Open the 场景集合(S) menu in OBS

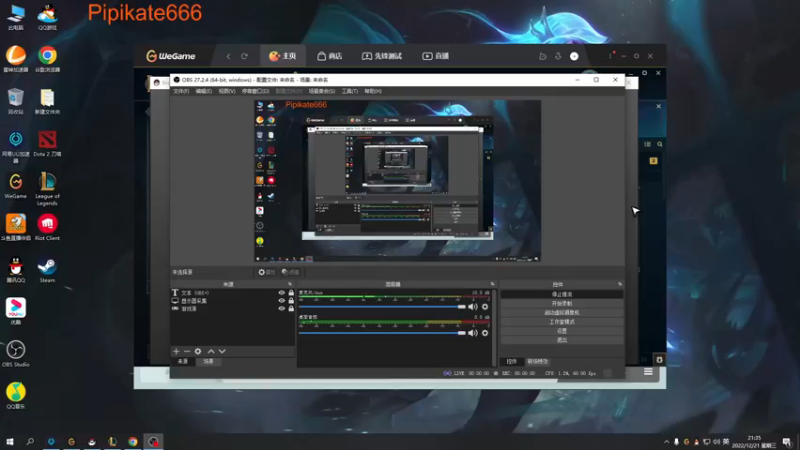pyautogui.click(x=321, y=91)
